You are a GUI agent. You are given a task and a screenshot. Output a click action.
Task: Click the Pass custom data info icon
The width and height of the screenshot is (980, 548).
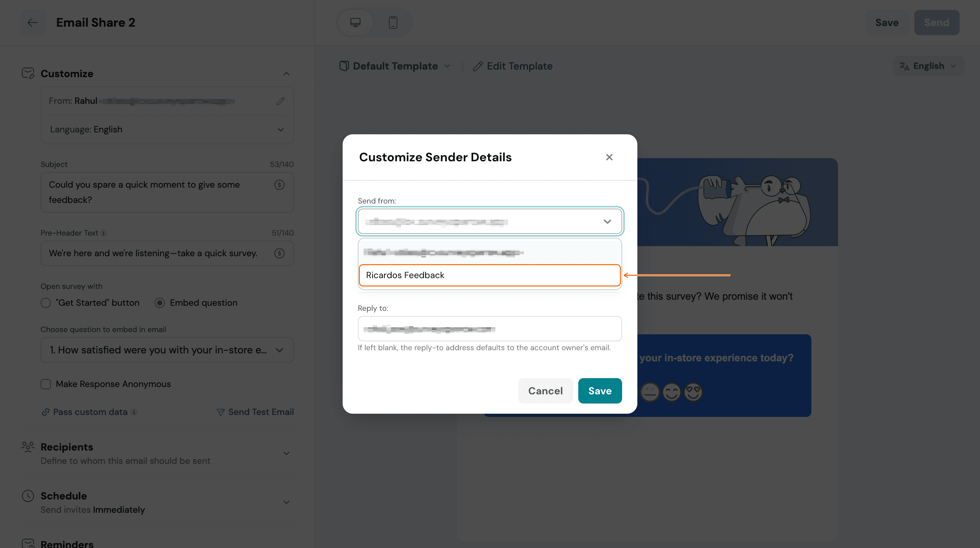pos(134,412)
